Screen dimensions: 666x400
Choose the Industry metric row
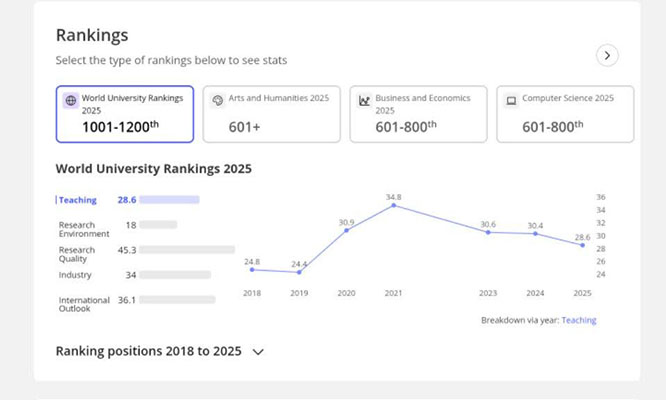click(75, 275)
